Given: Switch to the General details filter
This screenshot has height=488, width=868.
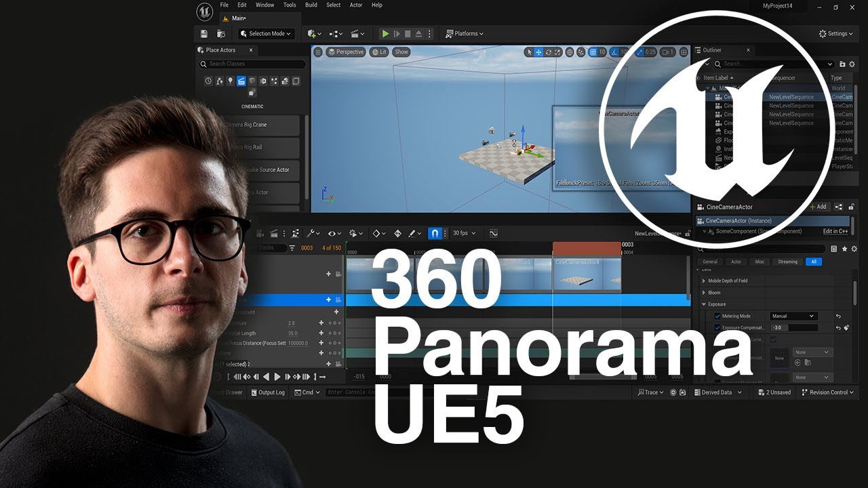Looking at the screenshot, I should (710, 262).
